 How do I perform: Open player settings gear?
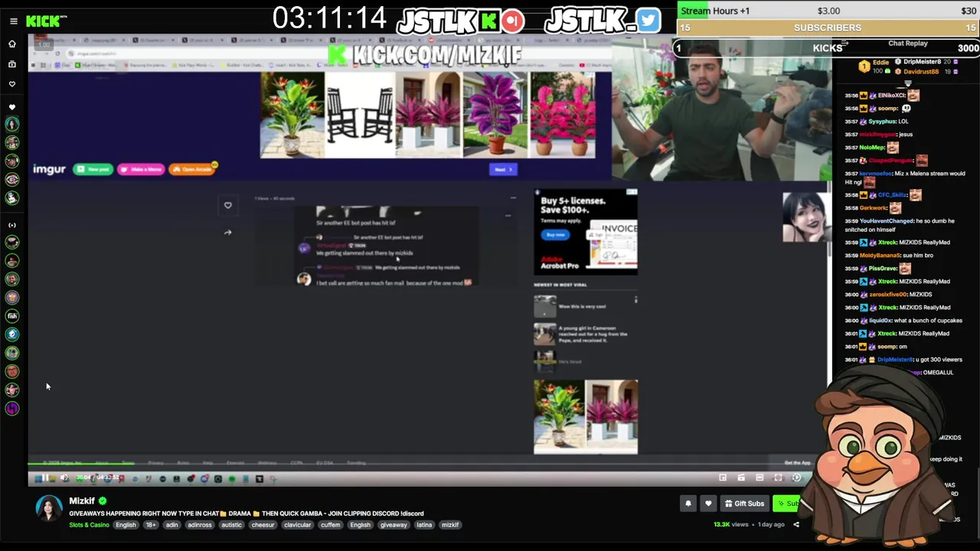point(796,478)
